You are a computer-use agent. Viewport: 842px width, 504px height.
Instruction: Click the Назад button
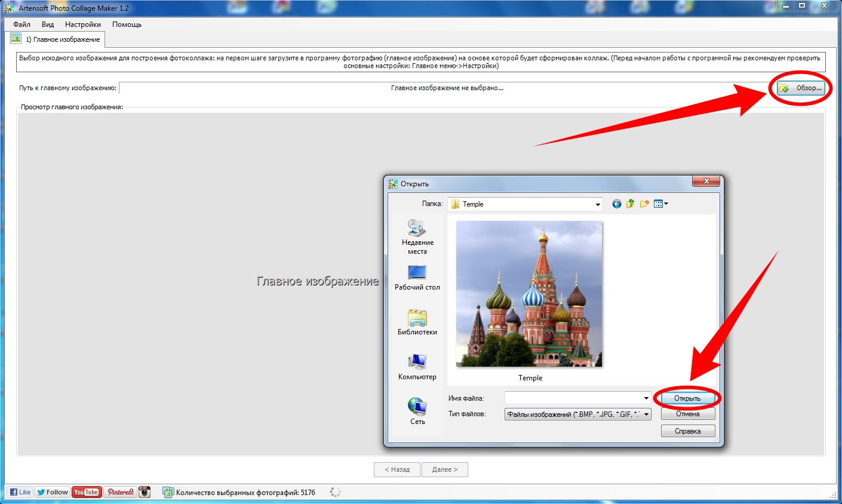pos(397,469)
